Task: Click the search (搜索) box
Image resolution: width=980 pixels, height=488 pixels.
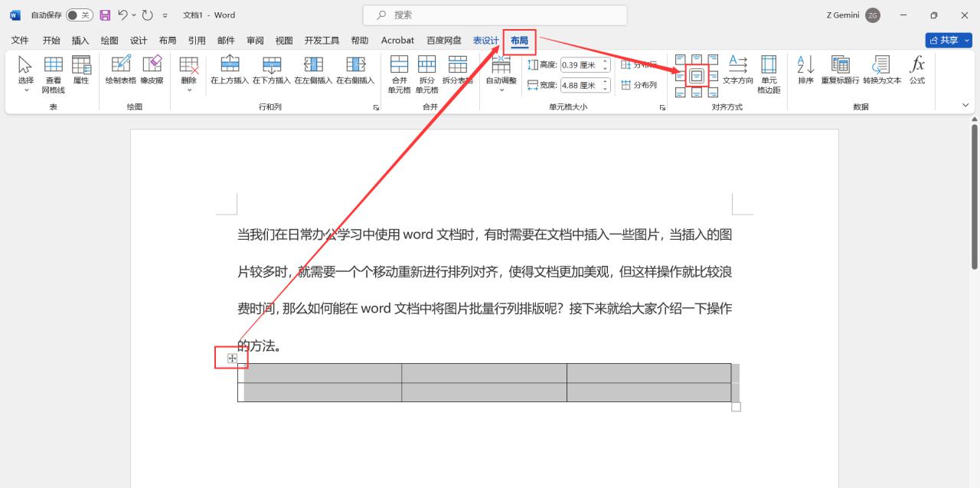Action: [495, 15]
